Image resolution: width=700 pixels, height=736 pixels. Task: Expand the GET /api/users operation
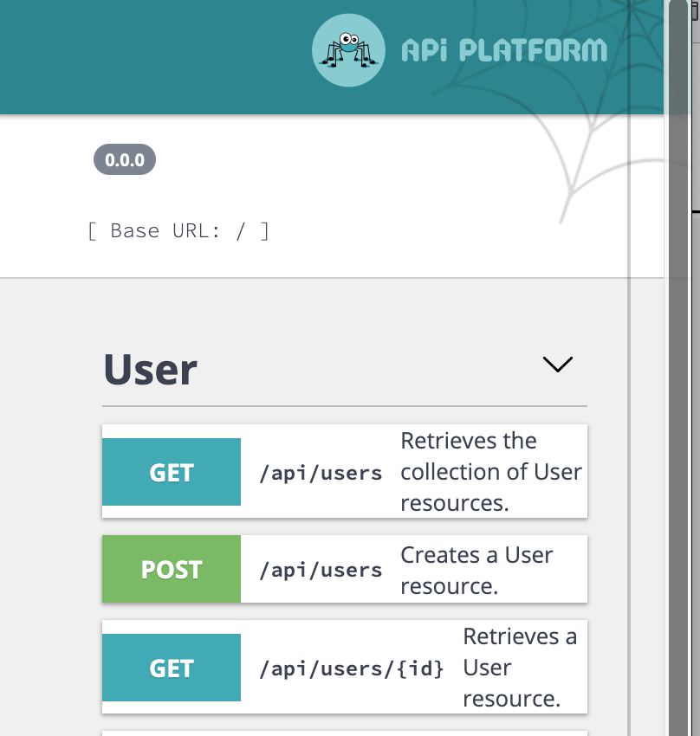[x=344, y=472]
